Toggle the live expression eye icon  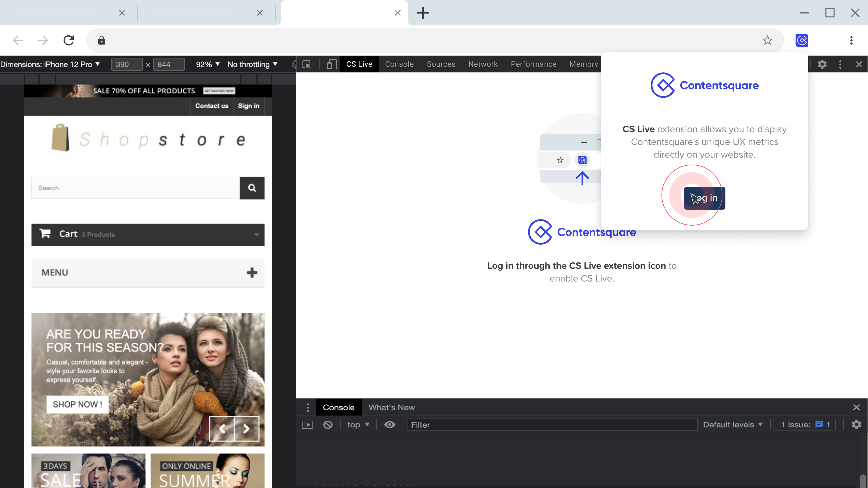[390, 425]
